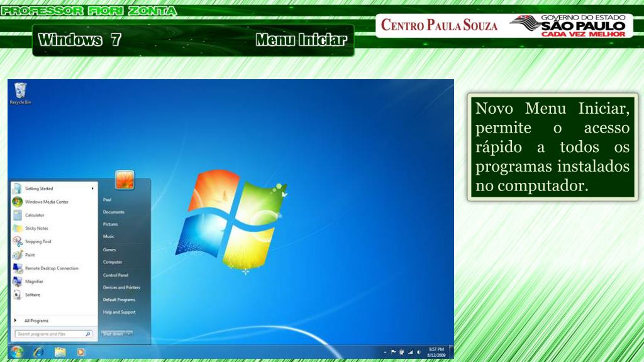Click the network signal tray icon
This screenshot has width=644, height=362.
click(410, 352)
